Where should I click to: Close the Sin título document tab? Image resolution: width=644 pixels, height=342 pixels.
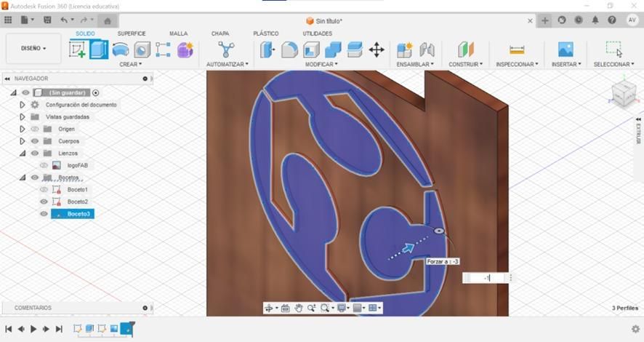(x=530, y=20)
